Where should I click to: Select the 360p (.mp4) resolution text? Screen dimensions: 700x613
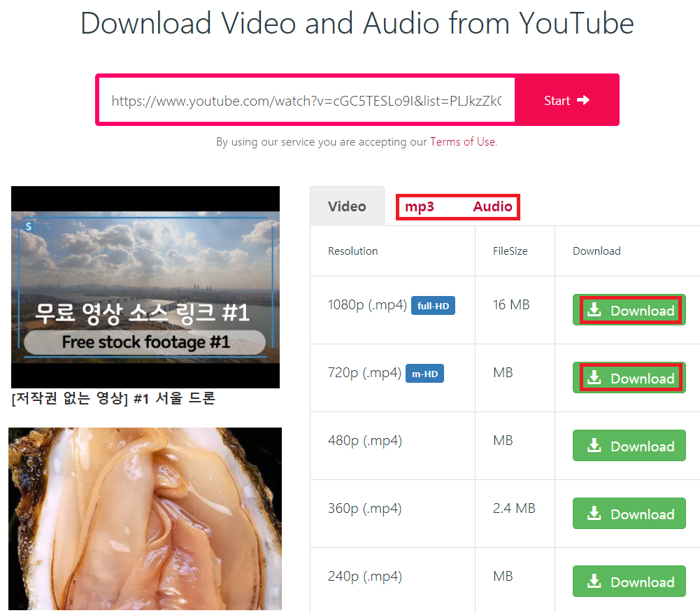coord(365,509)
